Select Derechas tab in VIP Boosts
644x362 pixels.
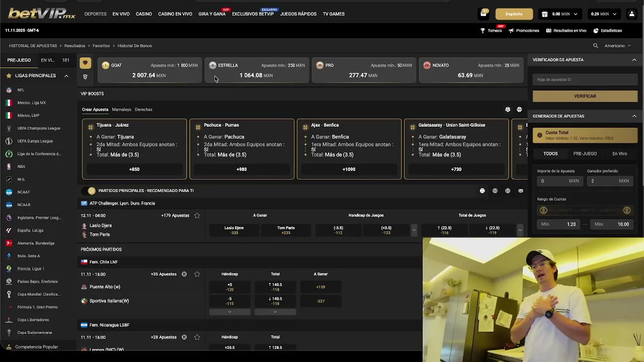[143, 110]
